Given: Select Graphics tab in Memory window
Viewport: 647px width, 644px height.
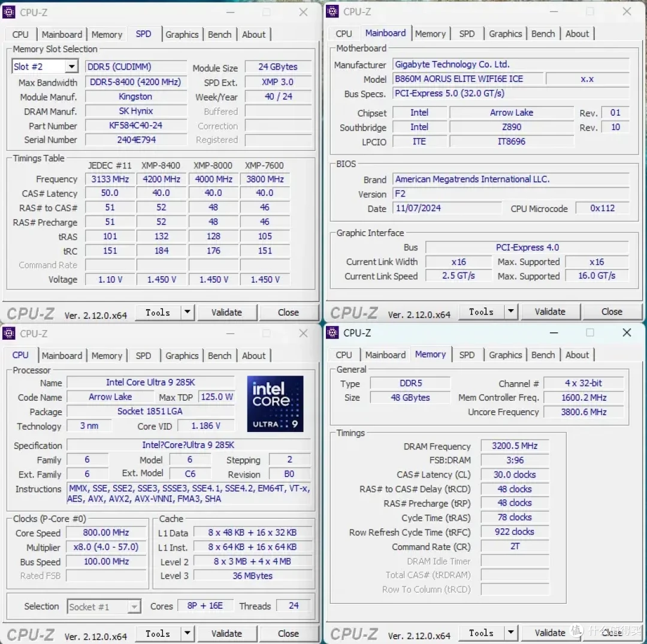Looking at the screenshot, I should point(506,355).
